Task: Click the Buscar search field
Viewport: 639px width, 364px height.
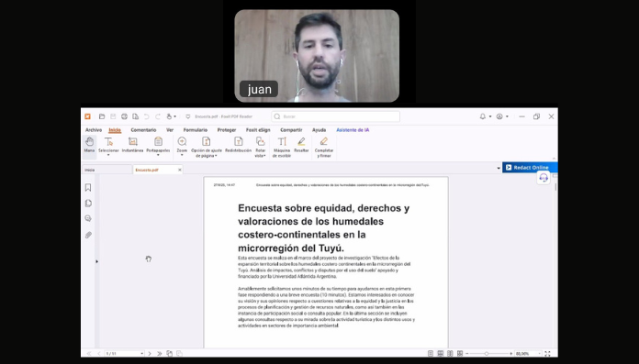Action: coord(336,116)
